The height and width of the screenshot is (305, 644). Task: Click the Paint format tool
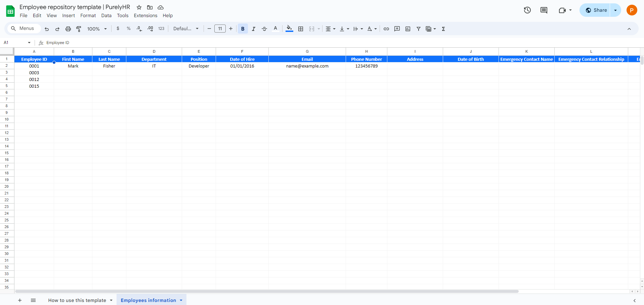click(79, 29)
